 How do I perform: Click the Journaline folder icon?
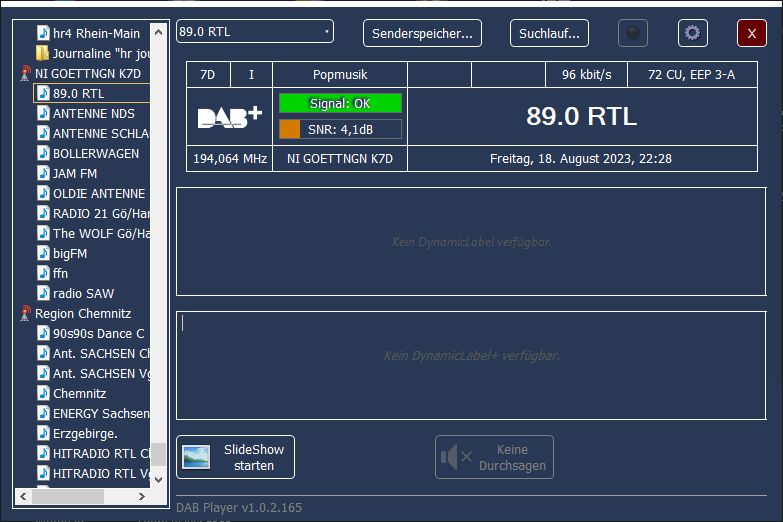[43, 53]
